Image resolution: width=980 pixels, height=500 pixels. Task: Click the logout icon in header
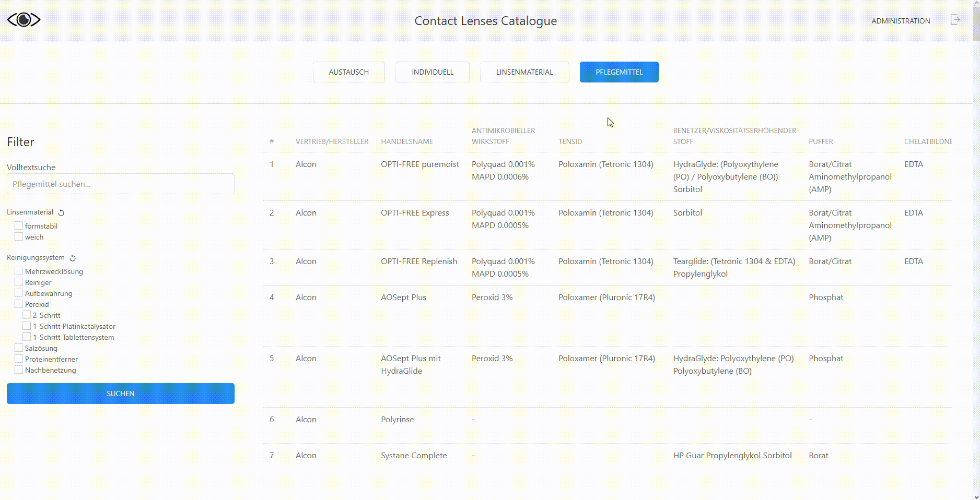955,20
